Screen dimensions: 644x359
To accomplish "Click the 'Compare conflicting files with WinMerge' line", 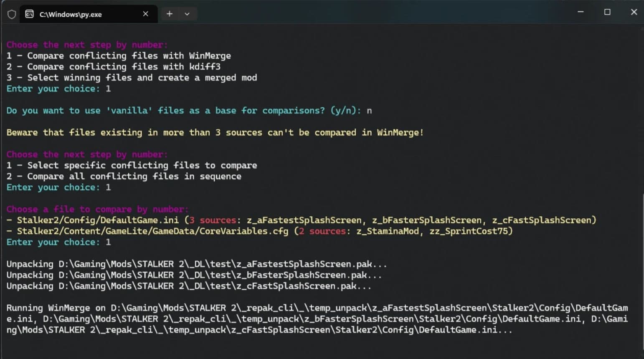I will click(119, 56).
